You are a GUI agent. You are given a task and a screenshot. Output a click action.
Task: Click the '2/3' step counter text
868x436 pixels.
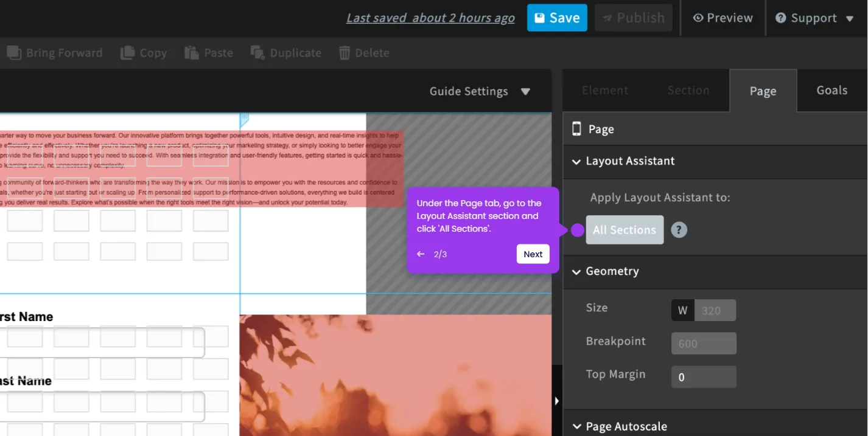(x=440, y=254)
